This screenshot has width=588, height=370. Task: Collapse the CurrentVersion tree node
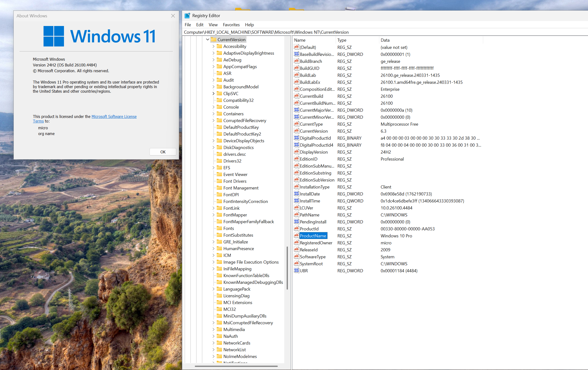pyautogui.click(x=208, y=39)
